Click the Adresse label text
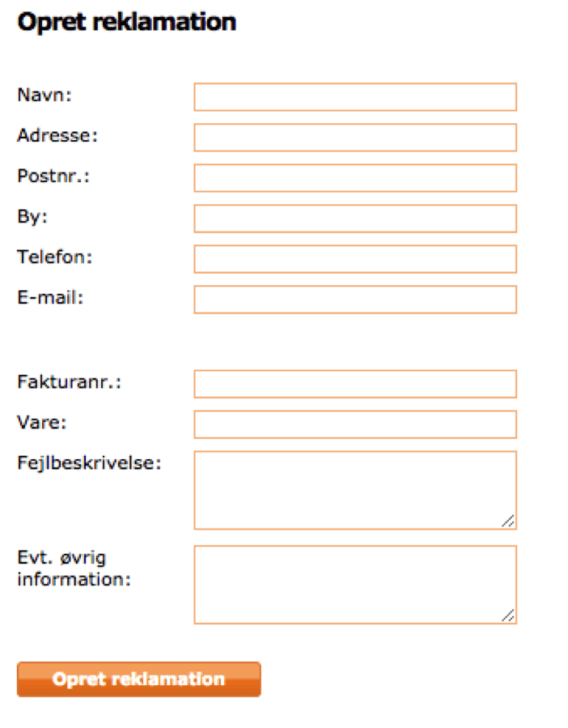Viewport: 568px width, 728px height. 57,135
